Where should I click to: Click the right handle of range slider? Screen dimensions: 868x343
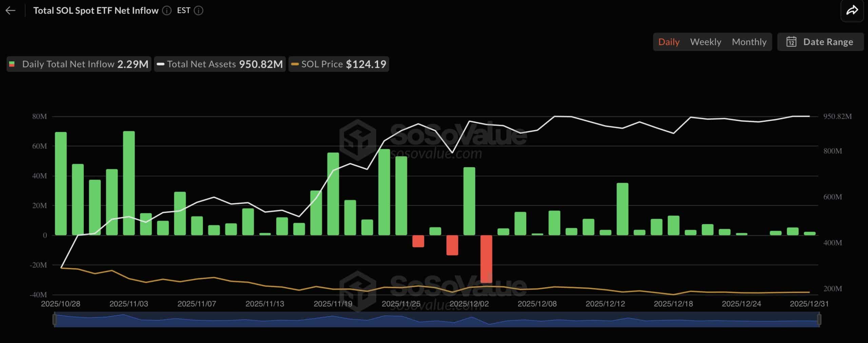[819, 319]
